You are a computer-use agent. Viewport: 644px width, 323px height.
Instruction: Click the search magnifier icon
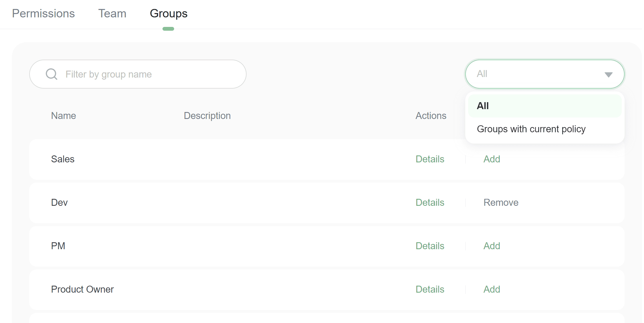pos(52,74)
